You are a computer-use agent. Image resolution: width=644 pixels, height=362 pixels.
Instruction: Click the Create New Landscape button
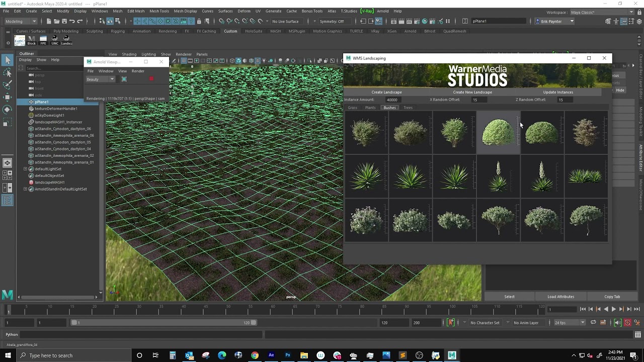point(472,92)
